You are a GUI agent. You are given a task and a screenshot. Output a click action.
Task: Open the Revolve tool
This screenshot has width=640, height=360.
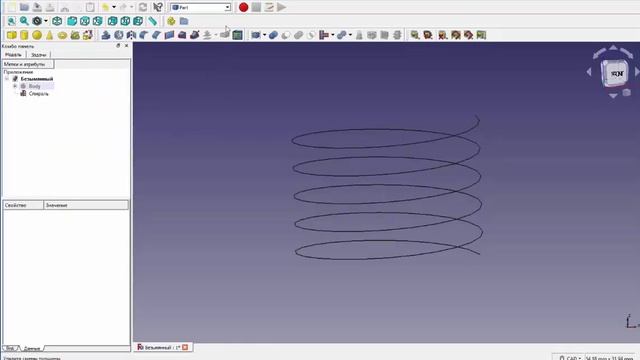(x=119, y=35)
